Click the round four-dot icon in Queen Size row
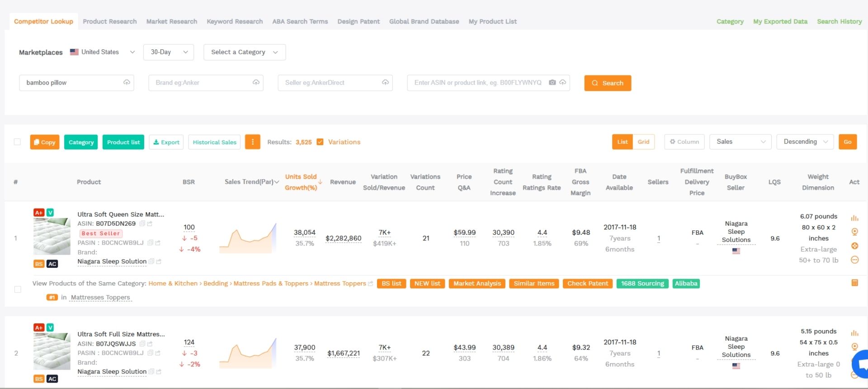 [x=854, y=246]
